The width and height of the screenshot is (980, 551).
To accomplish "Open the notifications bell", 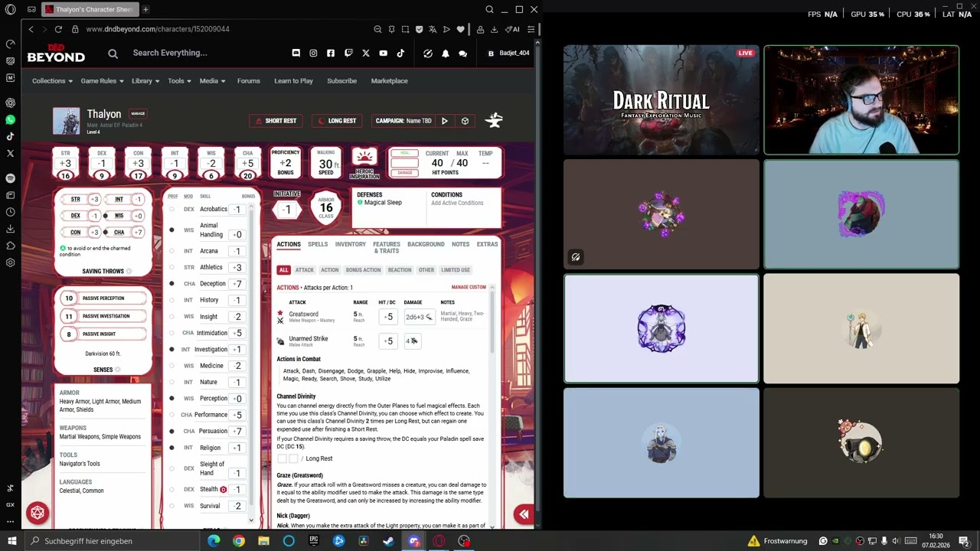I will (446, 54).
